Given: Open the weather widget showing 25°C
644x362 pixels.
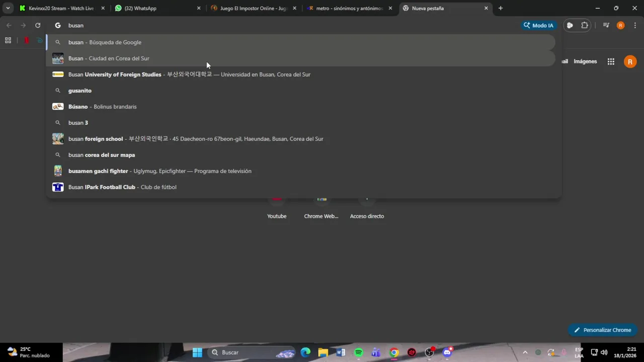Looking at the screenshot, I should [29, 352].
